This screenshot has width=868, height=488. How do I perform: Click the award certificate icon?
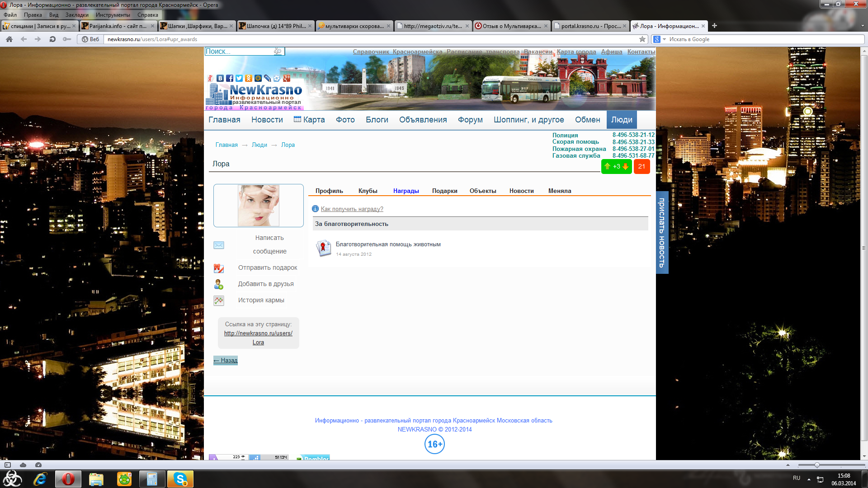[x=324, y=248]
